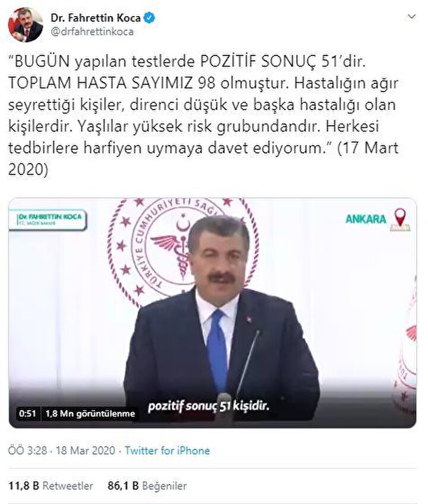This screenshot has width=428, height=504.
Task: Click the ANKARA location pin icon
Action: 400,219
